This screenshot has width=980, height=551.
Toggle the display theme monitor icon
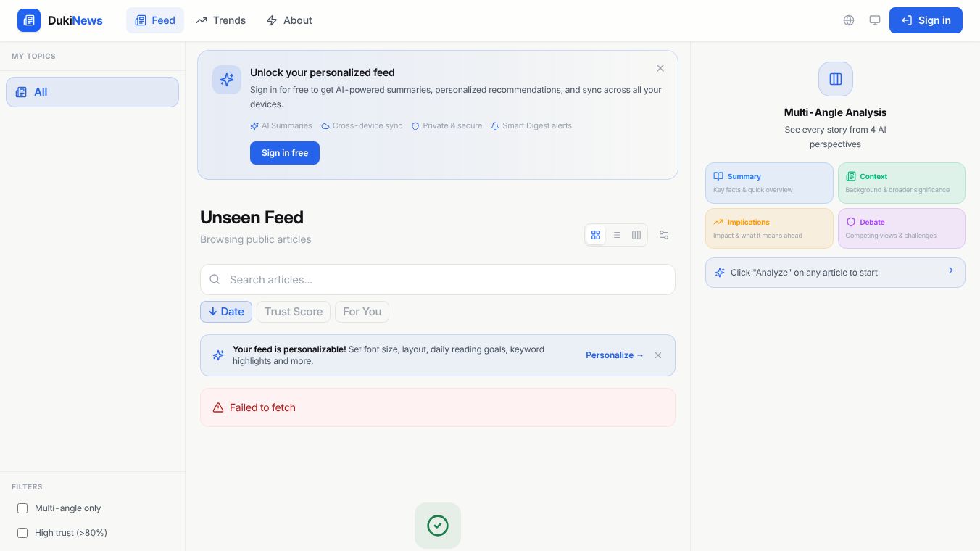tap(875, 20)
